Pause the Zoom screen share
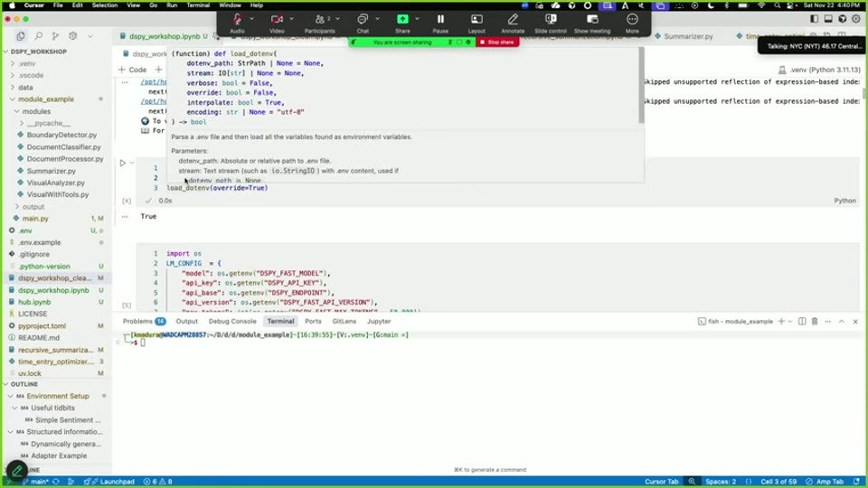 pos(440,23)
